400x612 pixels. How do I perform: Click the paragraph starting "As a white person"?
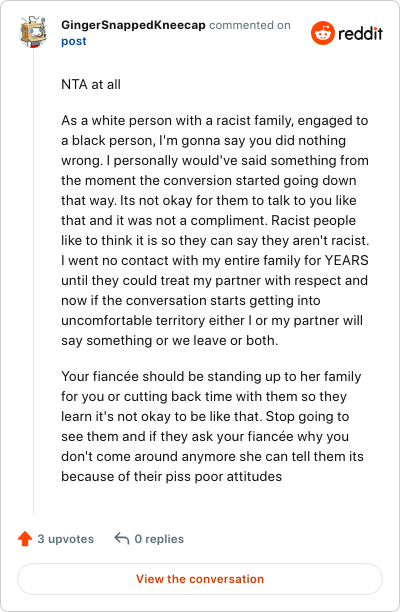click(x=215, y=230)
